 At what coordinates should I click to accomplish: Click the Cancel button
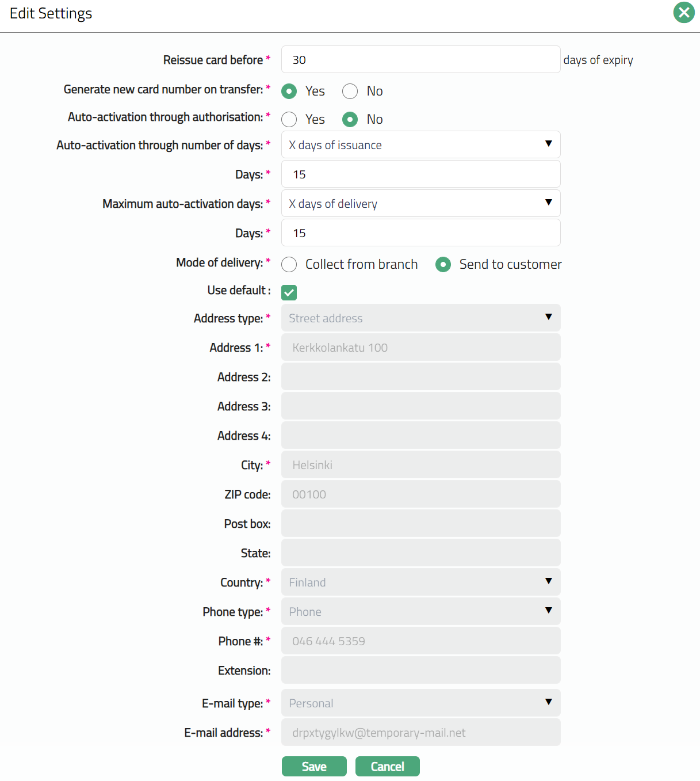(387, 766)
